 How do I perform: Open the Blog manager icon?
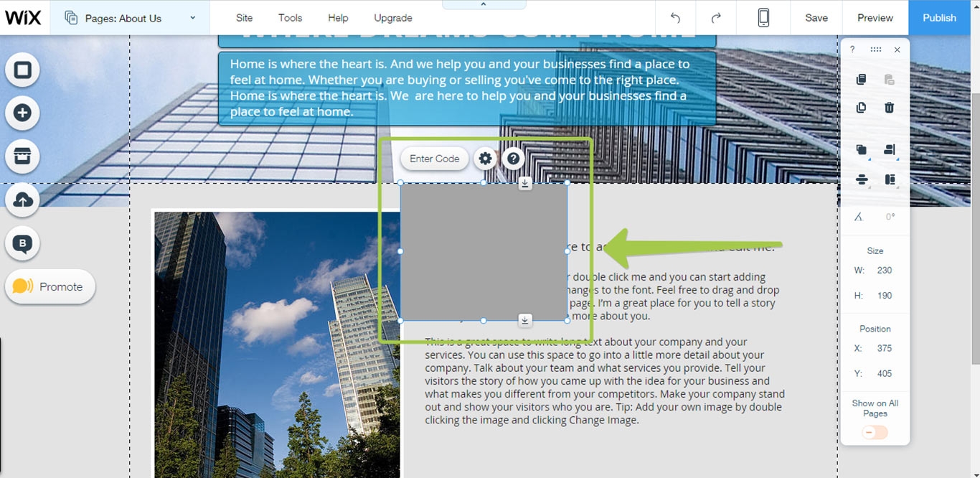click(x=23, y=244)
